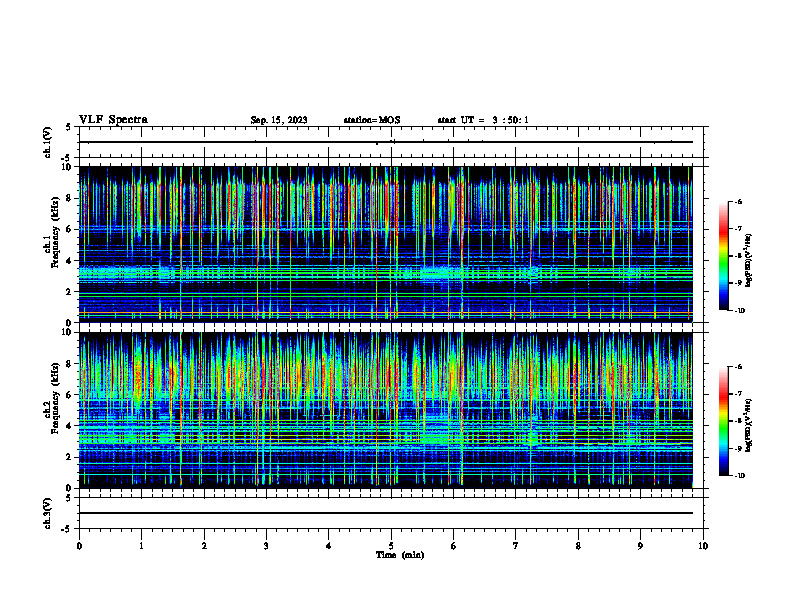Click the 10 tick label on the time axis

pos(703,546)
